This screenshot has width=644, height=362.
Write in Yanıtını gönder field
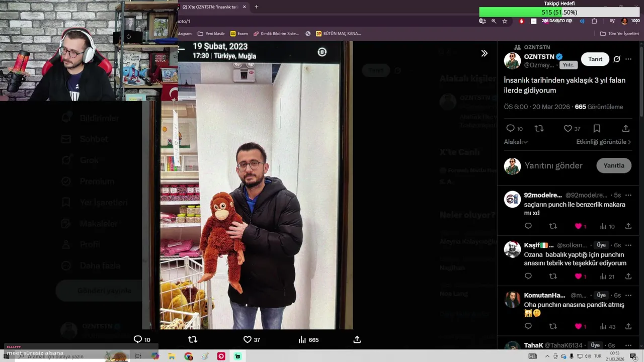(x=553, y=165)
